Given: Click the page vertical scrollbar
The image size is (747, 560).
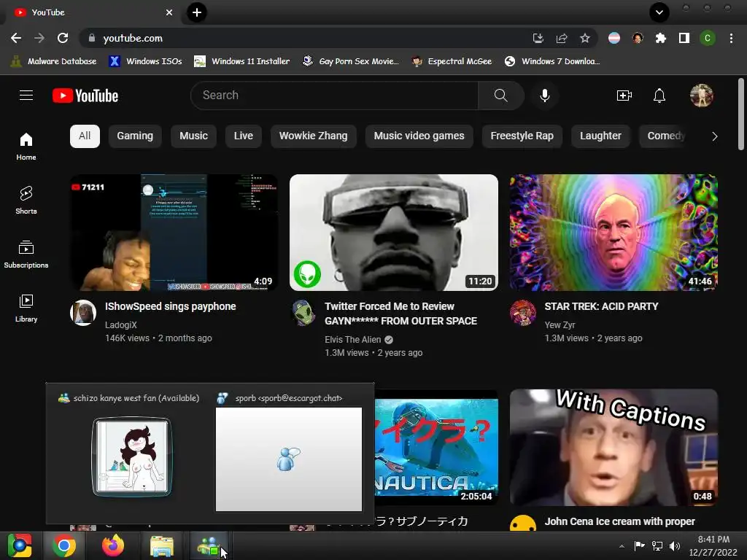Looking at the screenshot, I should click(741, 114).
